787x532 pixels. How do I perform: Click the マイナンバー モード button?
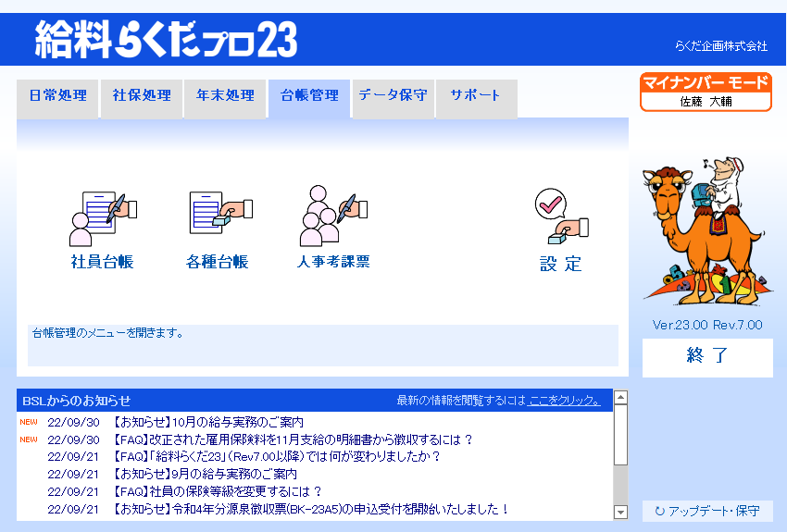706,92
